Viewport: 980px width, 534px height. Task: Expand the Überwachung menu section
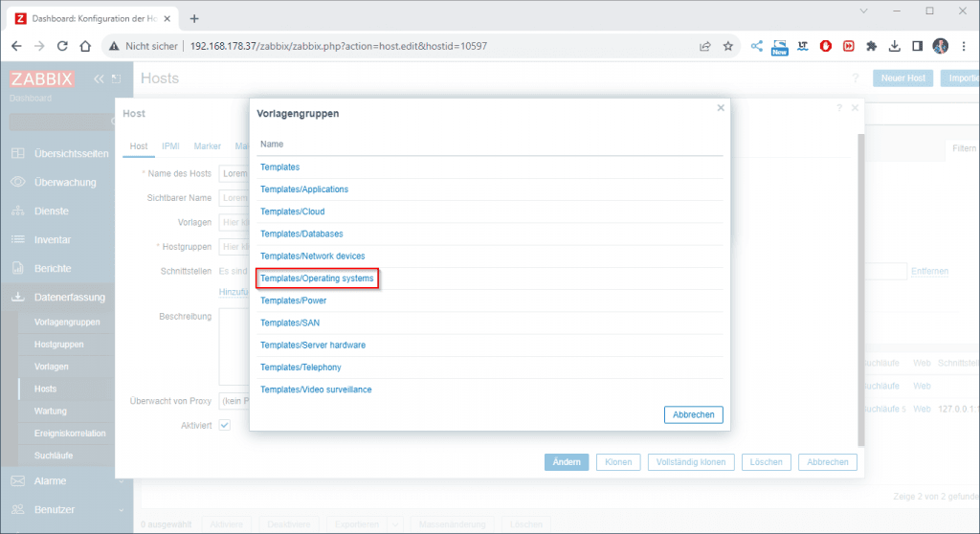pos(64,182)
